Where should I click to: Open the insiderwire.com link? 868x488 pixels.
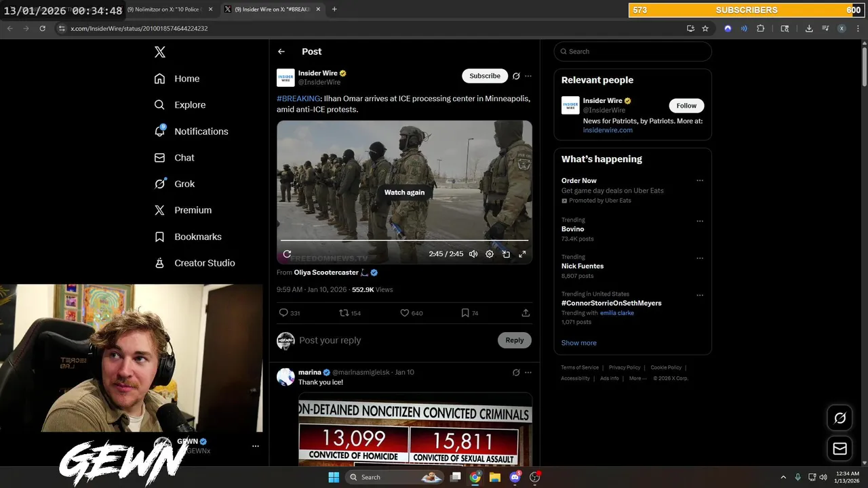608,130
